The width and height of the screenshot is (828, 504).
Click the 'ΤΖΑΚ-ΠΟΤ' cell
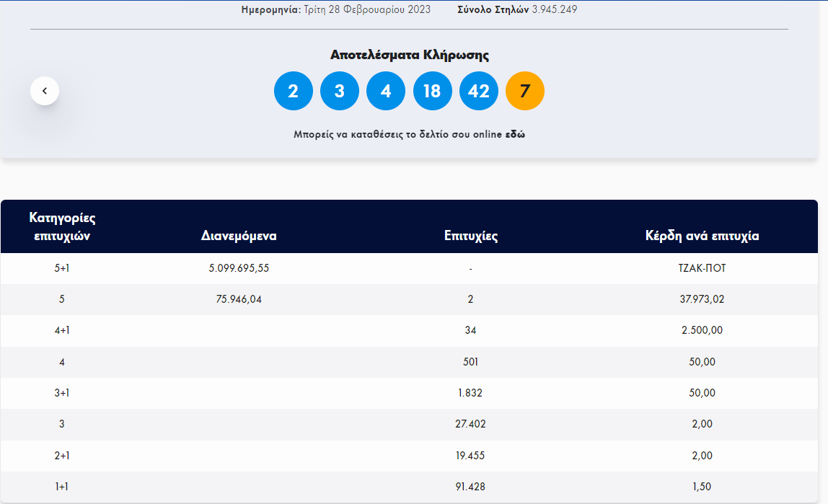702,268
